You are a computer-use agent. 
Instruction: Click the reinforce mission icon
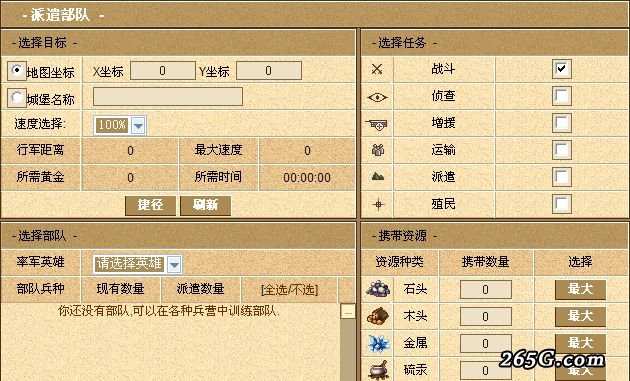point(376,124)
